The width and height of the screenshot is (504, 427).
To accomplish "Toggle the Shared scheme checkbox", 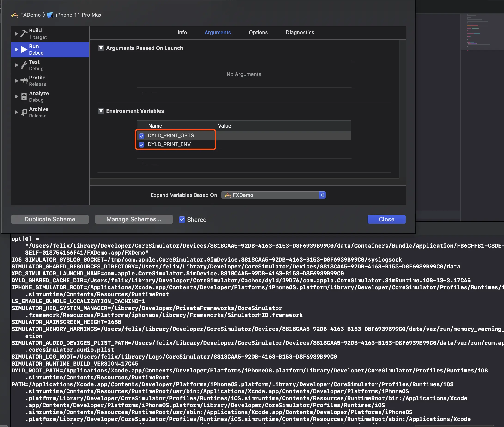I will pyautogui.click(x=182, y=219).
